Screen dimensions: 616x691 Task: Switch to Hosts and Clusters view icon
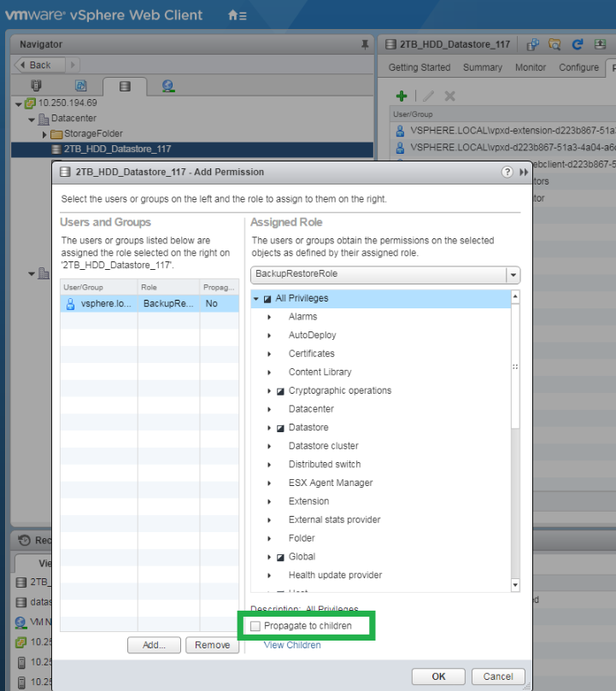[x=36, y=85]
